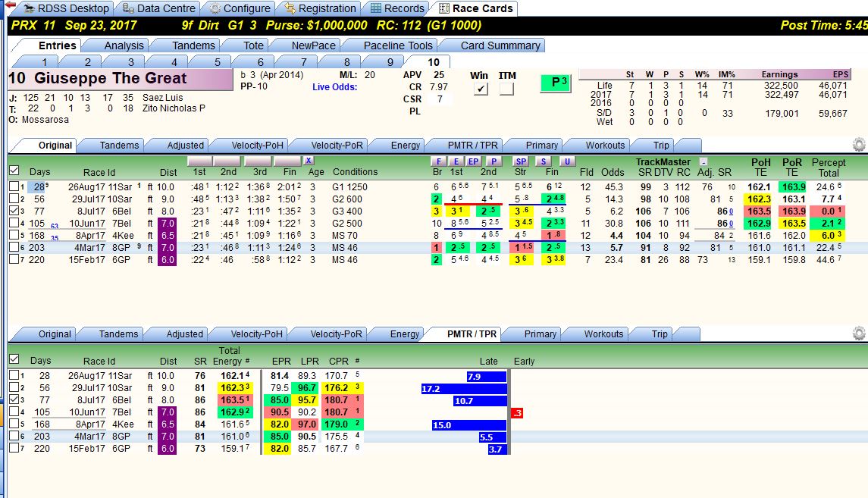
Task: Switch to the Tote tab
Action: (253, 45)
